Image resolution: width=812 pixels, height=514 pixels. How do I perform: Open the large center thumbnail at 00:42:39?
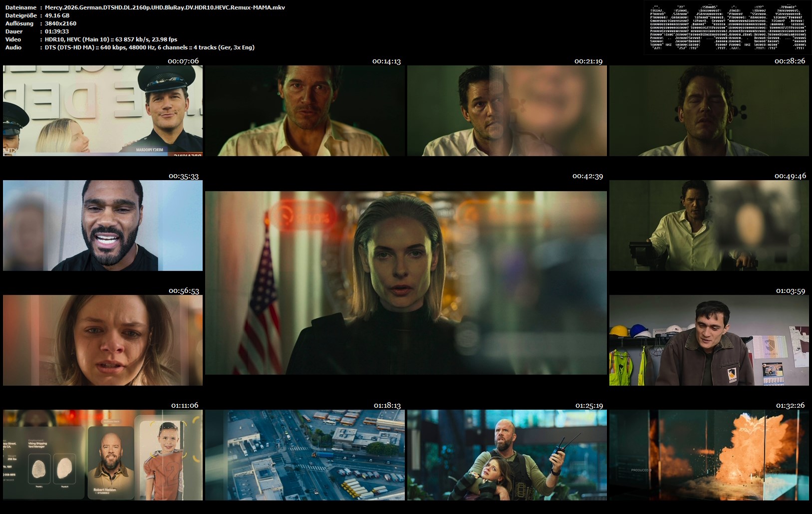click(x=406, y=283)
